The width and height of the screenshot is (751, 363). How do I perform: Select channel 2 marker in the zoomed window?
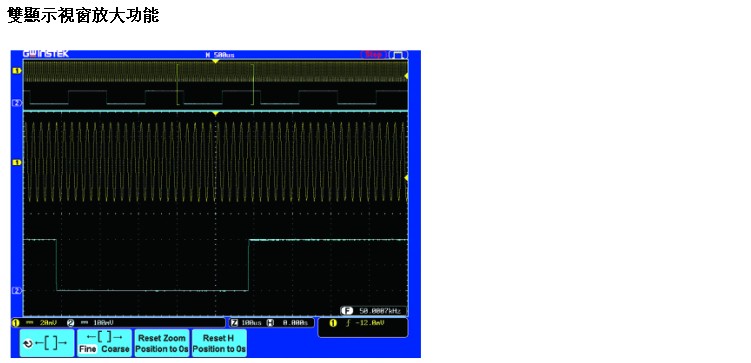tap(17, 291)
